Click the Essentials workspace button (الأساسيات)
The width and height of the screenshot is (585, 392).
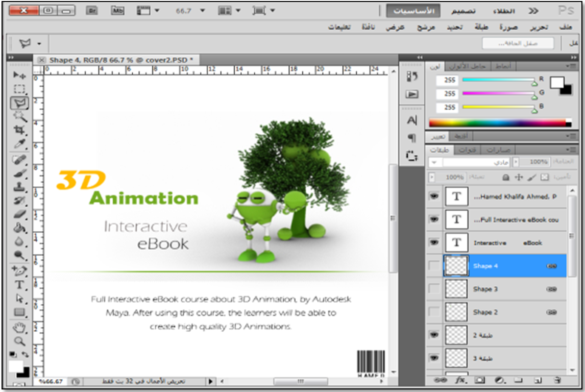[x=412, y=11]
